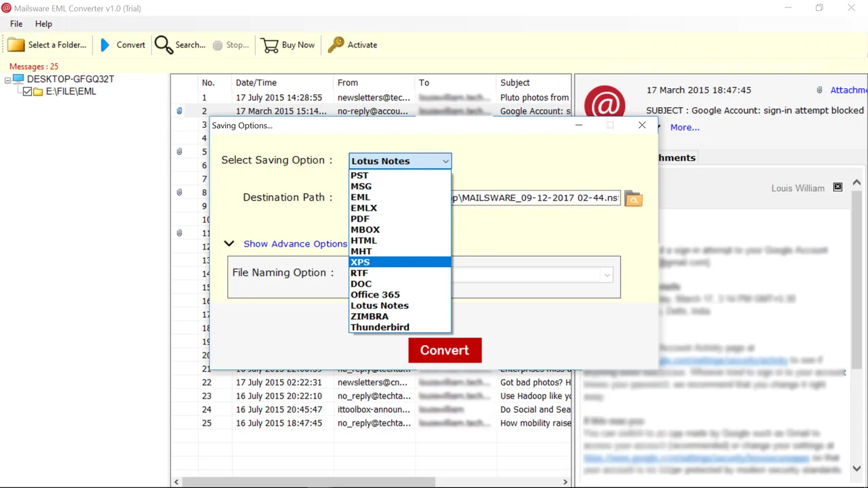Viewport: 868px width, 488px height.
Task: Select ZIMBRA saving option
Action: (400, 316)
